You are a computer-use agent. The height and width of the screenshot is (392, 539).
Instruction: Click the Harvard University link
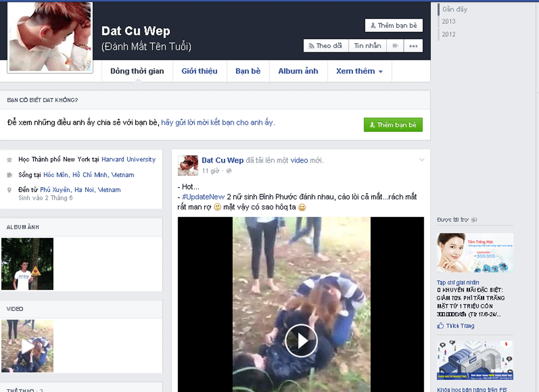pos(128,159)
